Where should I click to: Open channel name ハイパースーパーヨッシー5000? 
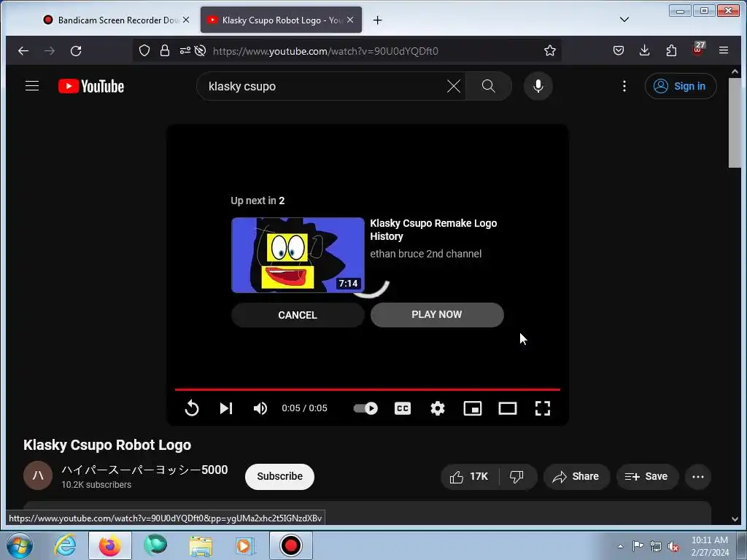[144, 470]
